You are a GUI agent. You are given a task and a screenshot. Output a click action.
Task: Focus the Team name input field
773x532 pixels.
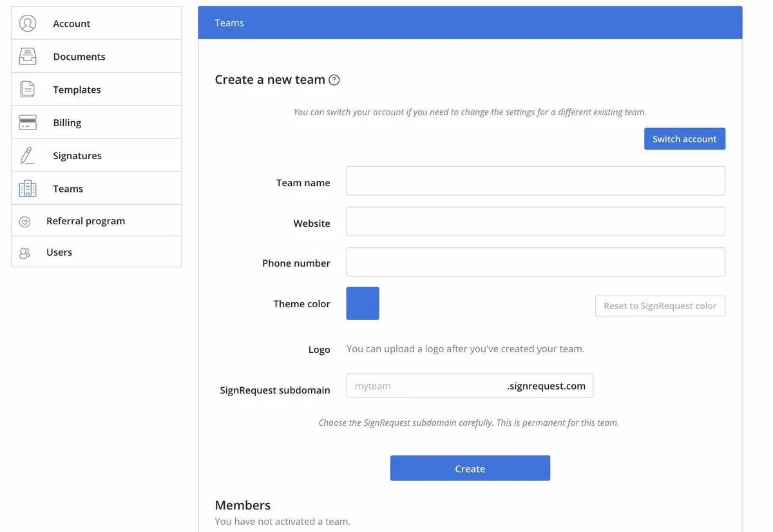tap(535, 181)
